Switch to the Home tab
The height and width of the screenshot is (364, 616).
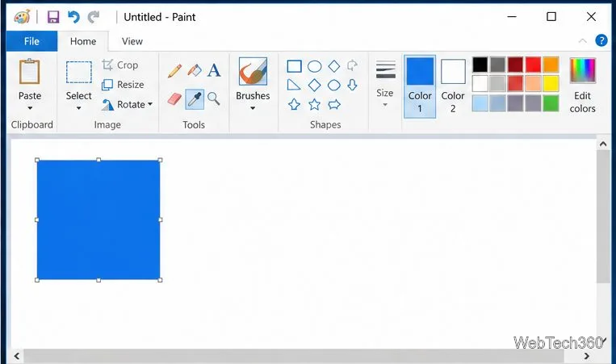pyautogui.click(x=83, y=41)
